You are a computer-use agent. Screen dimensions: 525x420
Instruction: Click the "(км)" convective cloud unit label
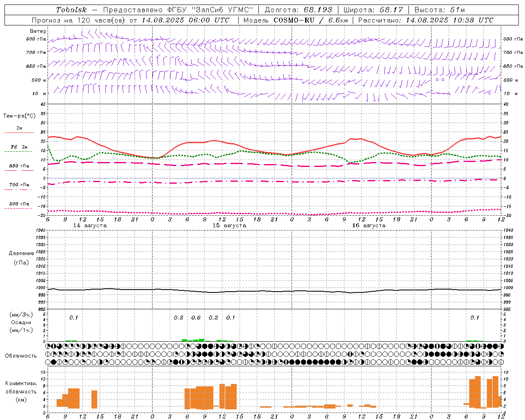pyautogui.click(x=21, y=399)
